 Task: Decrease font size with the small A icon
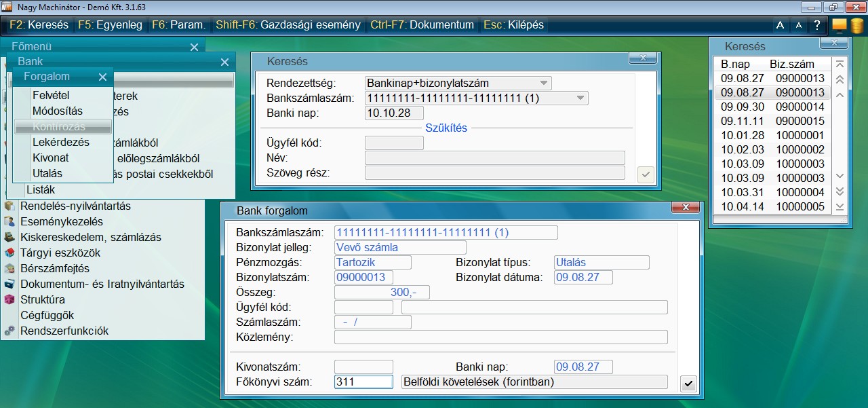pos(798,25)
